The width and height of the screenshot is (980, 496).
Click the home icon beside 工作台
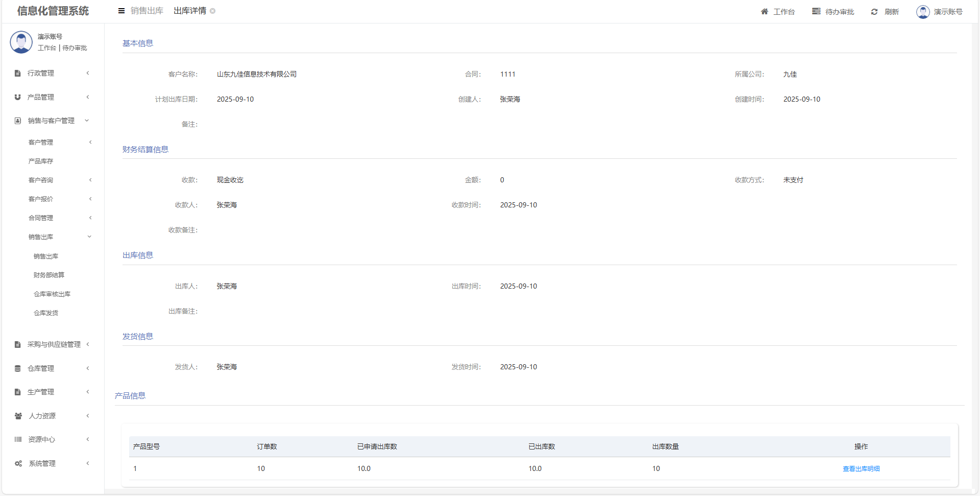764,12
